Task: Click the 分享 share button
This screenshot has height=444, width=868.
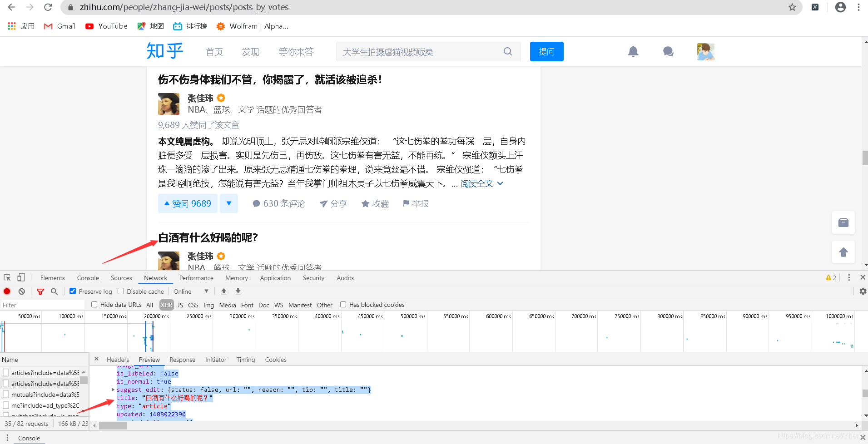Action: point(333,204)
